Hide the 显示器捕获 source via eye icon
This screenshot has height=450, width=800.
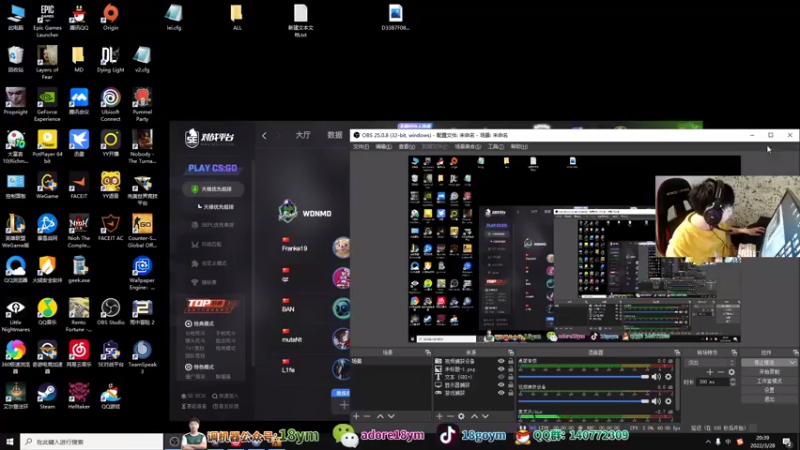(501, 385)
